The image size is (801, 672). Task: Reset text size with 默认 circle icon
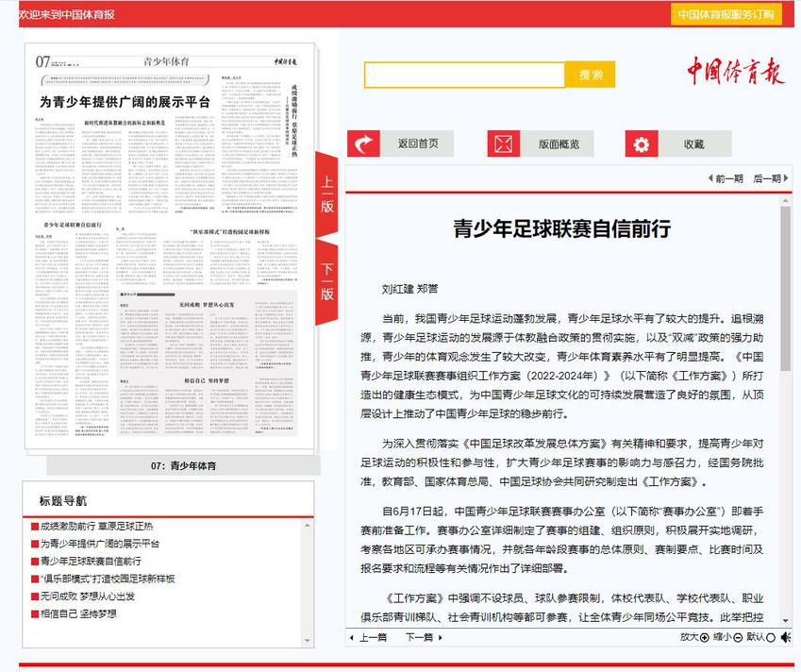click(771, 637)
